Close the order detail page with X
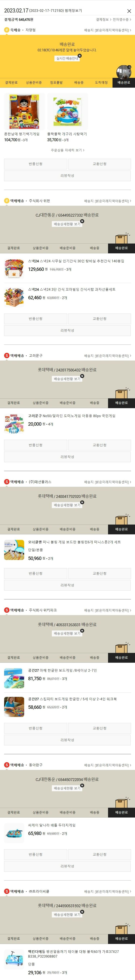The width and height of the screenshot is (135, 980). click(129, 11)
